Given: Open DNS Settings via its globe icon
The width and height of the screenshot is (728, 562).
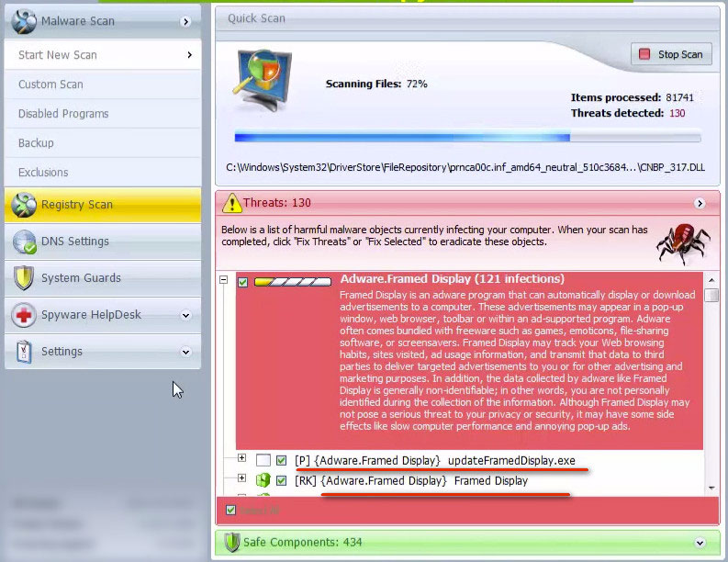Looking at the screenshot, I should pos(24,242).
